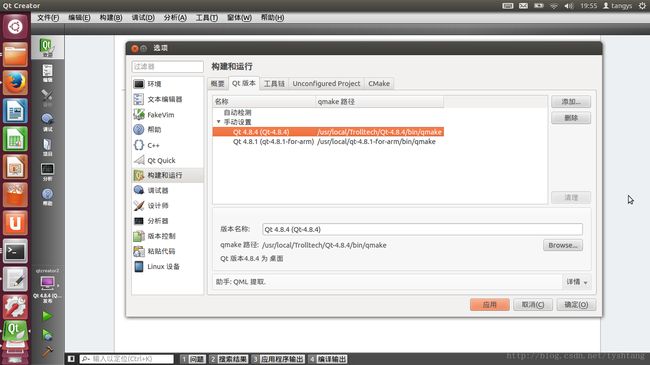This screenshot has height=365, width=650.
Task: Switch to the 工具链 tab
Action: tap(274, 84)
